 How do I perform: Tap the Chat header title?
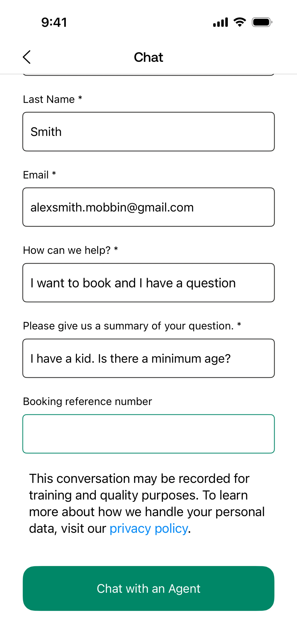point(148,57)
